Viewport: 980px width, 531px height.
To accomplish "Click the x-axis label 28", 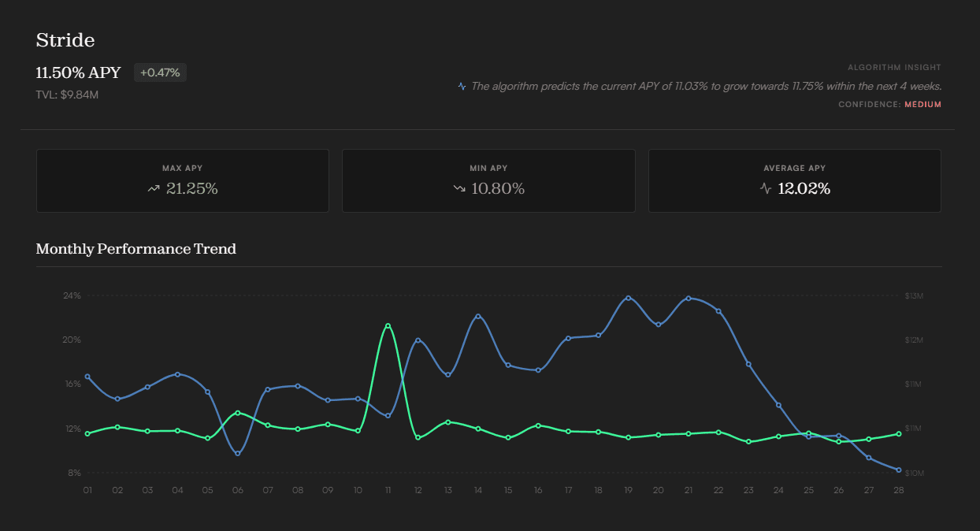I will pos(898,490).
